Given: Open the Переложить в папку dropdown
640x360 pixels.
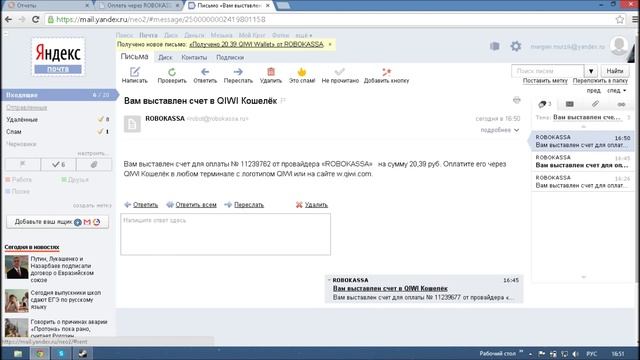Looking at the screenshot, I should pos(600,81).
